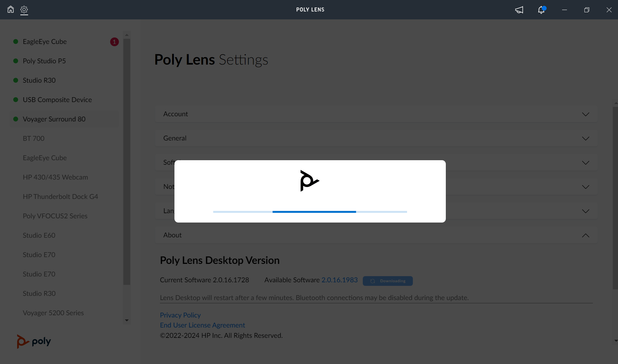Open the notifications bell icon
The image size is (618, 364).
coord(541,10)
